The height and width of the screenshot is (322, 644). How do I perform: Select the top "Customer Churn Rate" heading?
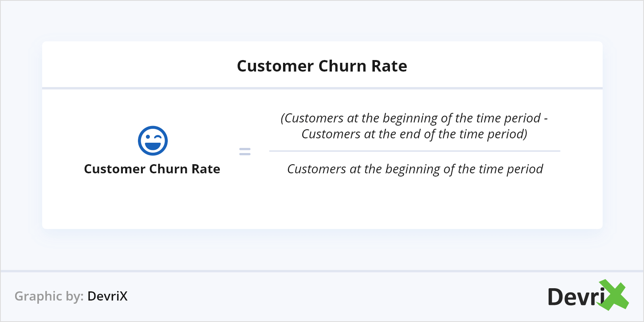(322, 66)
